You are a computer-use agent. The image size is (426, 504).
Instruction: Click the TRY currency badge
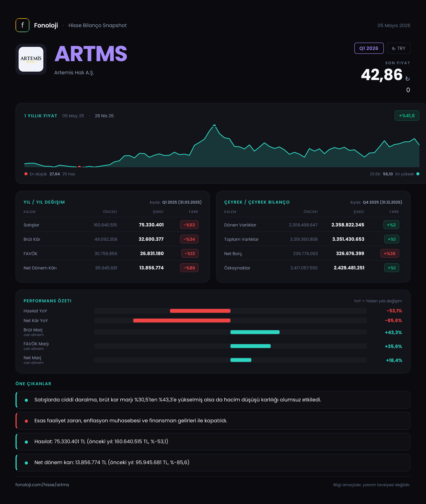399,48
